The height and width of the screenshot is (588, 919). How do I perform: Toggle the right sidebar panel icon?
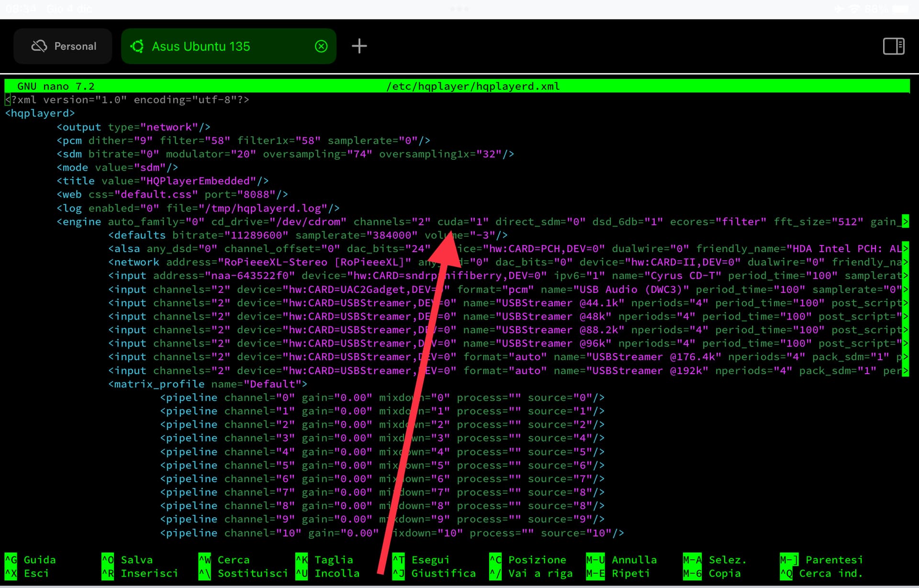click(x=893, y=46)
